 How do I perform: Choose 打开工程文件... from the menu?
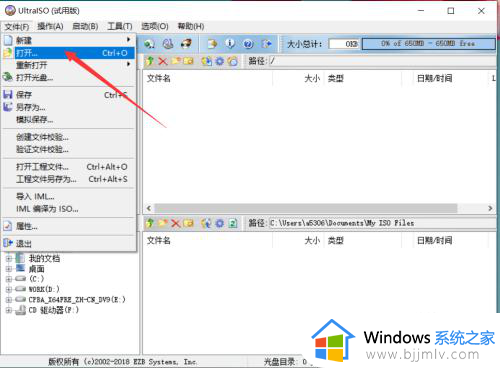coord(69,167)
